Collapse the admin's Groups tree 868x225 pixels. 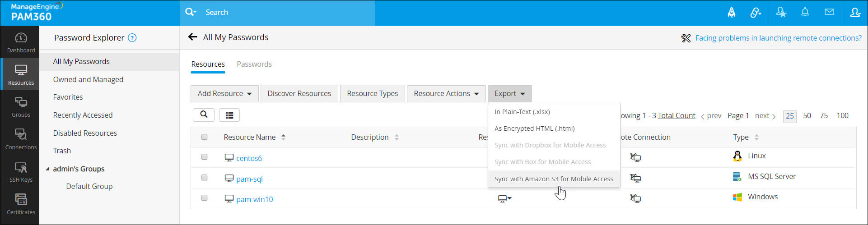click(47, 169)
